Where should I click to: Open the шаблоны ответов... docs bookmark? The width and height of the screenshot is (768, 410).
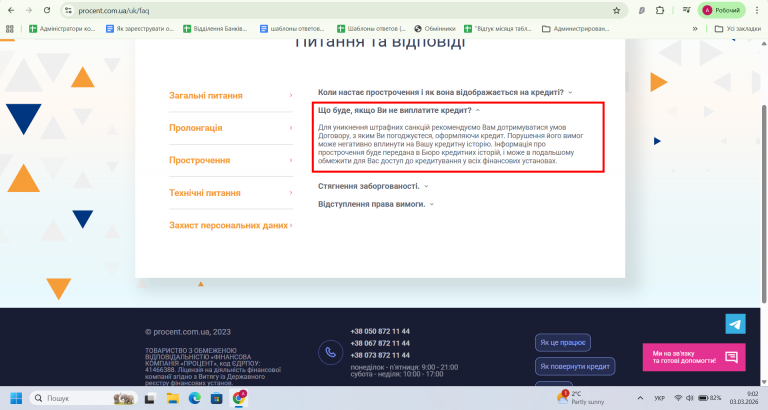point(292,29)
